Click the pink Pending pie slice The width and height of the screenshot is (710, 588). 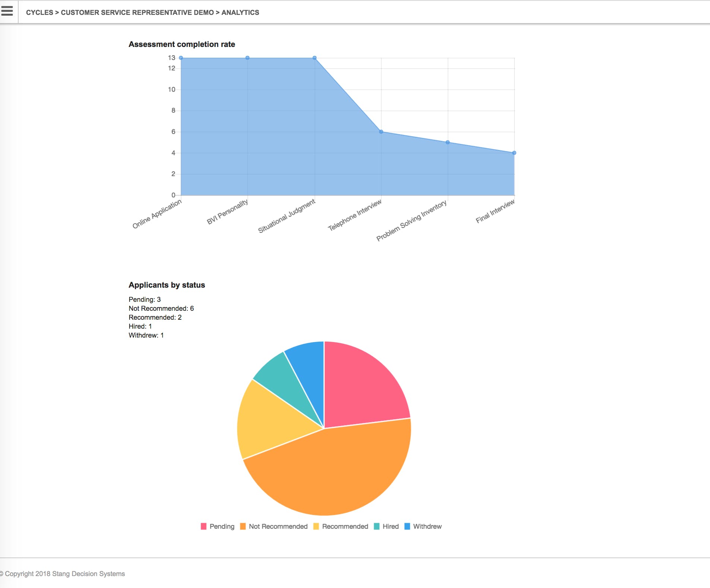[361, 388]
